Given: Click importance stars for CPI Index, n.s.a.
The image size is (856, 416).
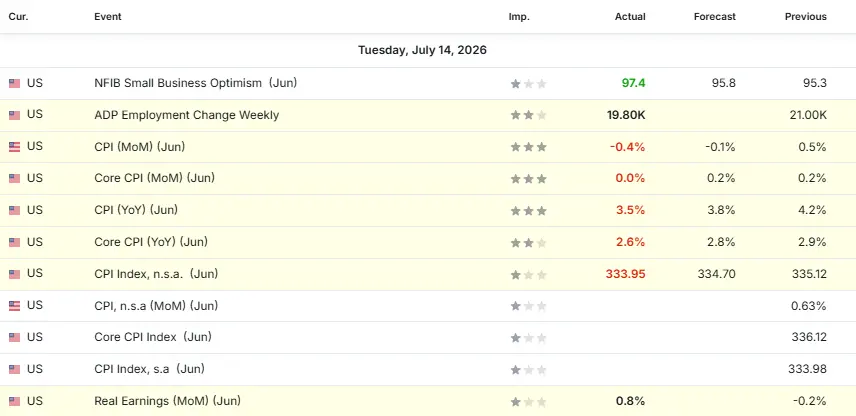Looking at the screenshot, I should pos(528,274).
